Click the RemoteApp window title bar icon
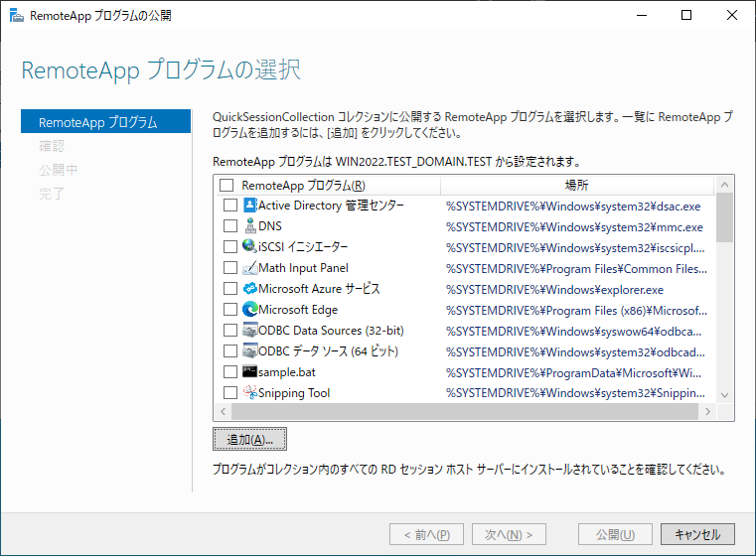756x556 pixels. [x=17, y=16]
